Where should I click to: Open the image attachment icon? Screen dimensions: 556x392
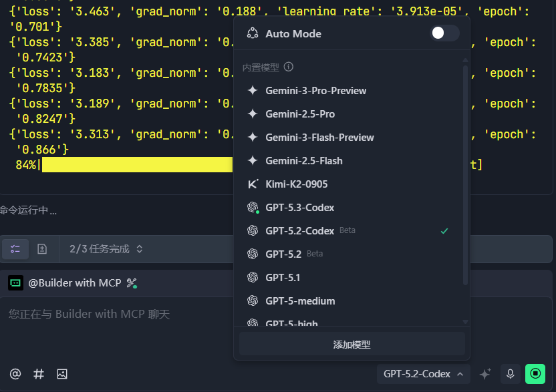pos(62,374)
